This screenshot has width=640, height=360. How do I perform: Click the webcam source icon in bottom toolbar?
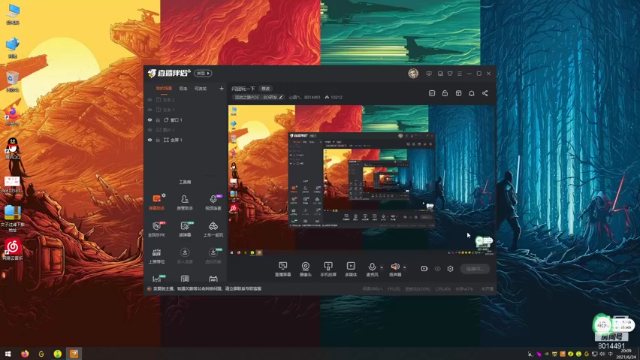305,267
